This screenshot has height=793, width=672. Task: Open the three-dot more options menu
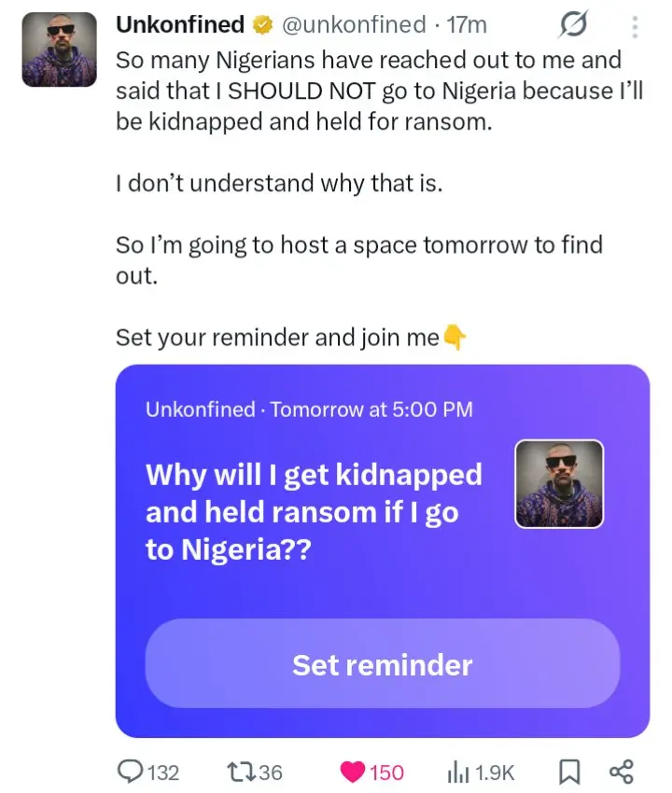tap(635, 27)
